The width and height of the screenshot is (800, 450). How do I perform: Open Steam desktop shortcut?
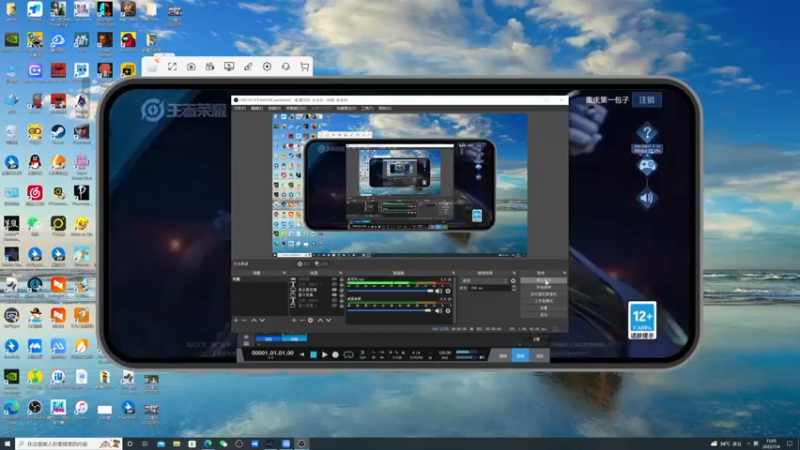(58, 134)
